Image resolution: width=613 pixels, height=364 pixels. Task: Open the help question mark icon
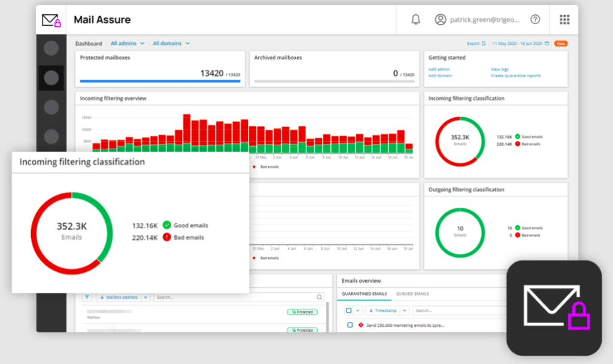[x=535, y=20]
